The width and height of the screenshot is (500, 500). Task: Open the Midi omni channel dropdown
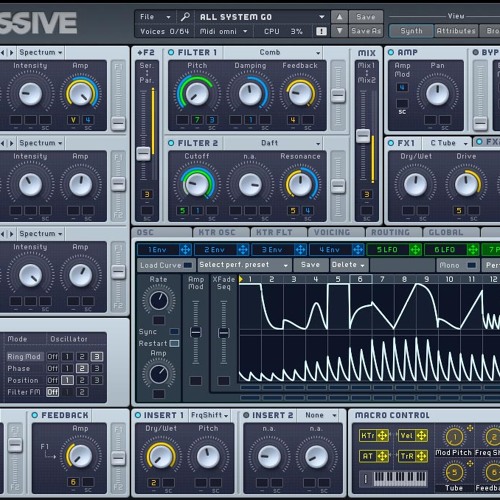click(224, 31)
